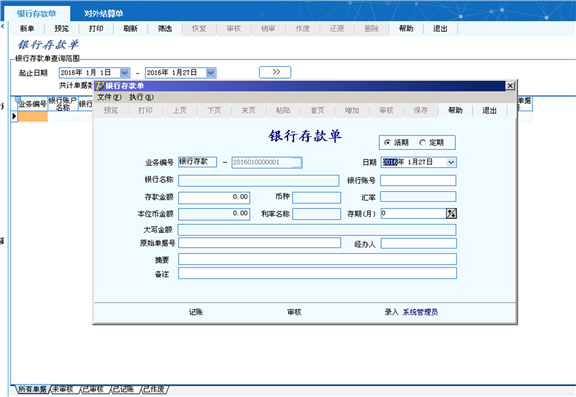Click 销审 in the main toolbar

[x=268, y=29]
